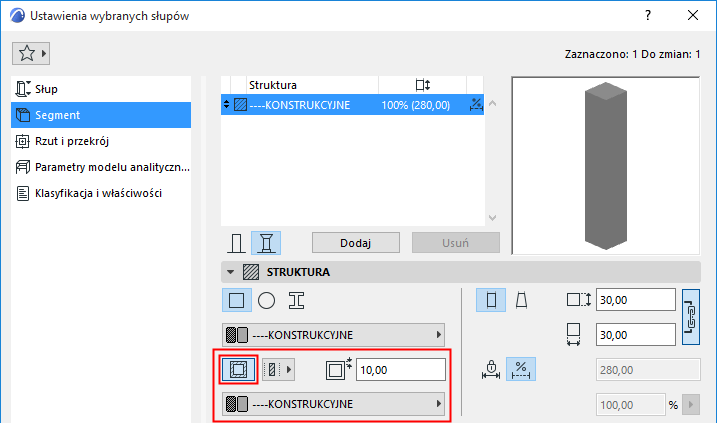Open Klasyfikacja i właściwości page
The width and height of the screenshot is (717, 423).
coord(98,193)
